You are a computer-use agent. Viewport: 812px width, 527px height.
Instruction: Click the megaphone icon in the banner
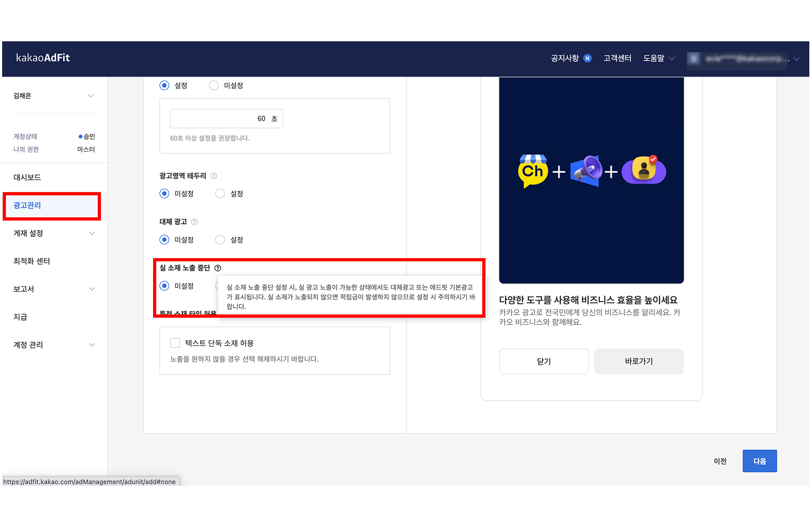point(586,171)
